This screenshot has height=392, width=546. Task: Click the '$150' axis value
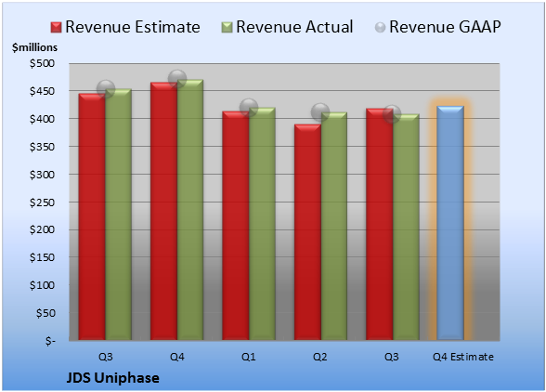point(42,257)
